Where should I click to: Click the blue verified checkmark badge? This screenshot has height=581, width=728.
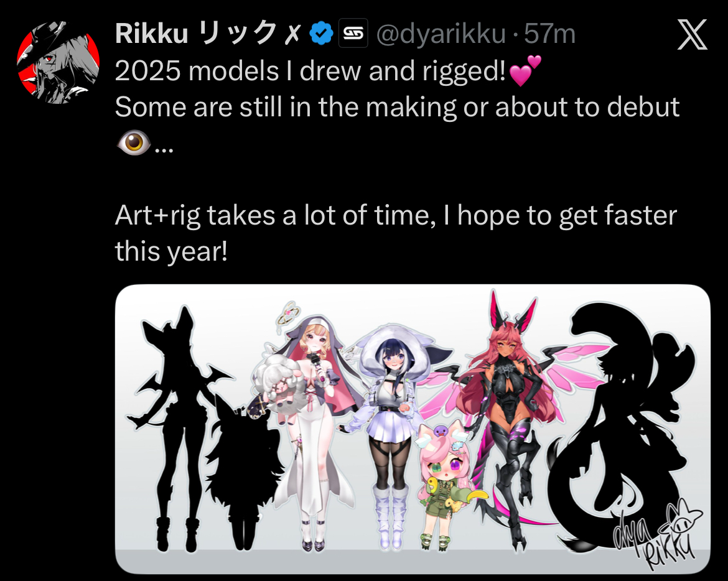[x=321, y=34]
